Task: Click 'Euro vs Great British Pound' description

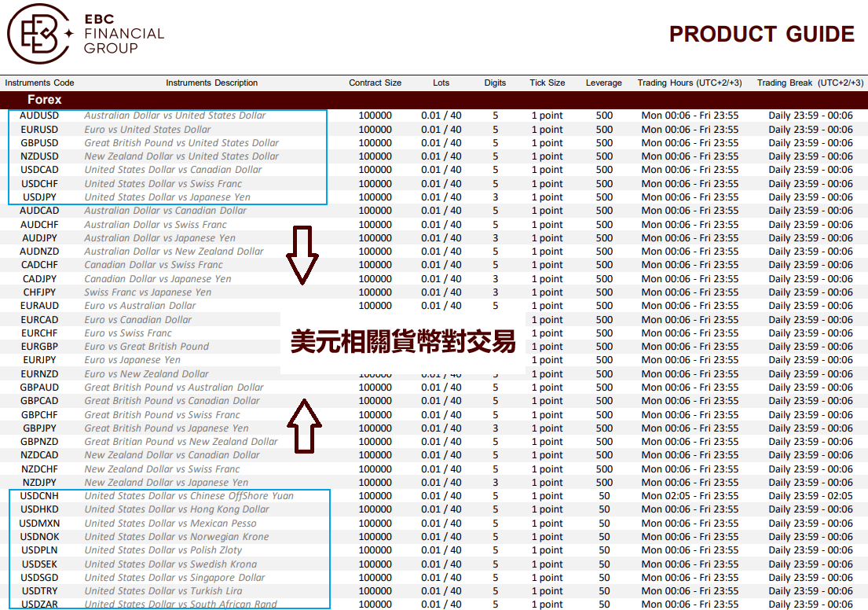Action: click(147, 347)
